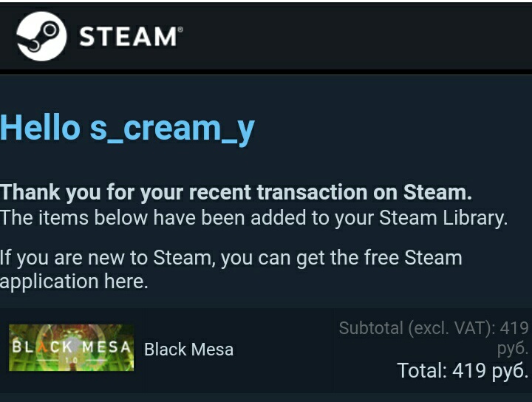This screenshot has height=402, width=532.
Task: Click the "Subtotal (excl. VAT)" label
Action: tap(417, 328)
